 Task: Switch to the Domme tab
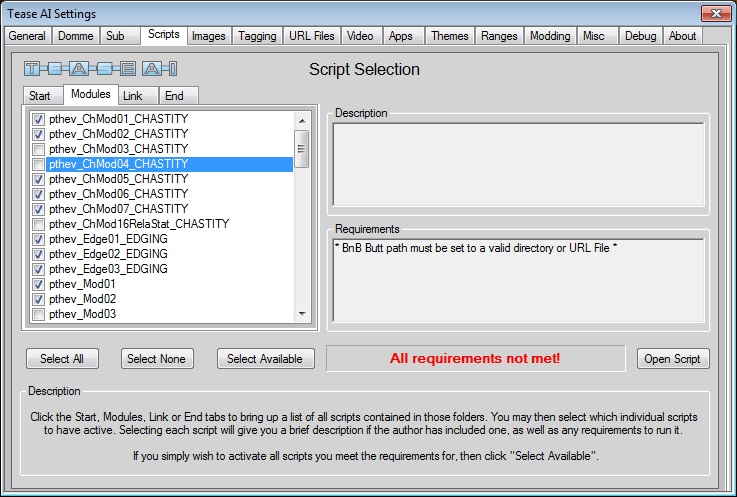coord(75,36)
